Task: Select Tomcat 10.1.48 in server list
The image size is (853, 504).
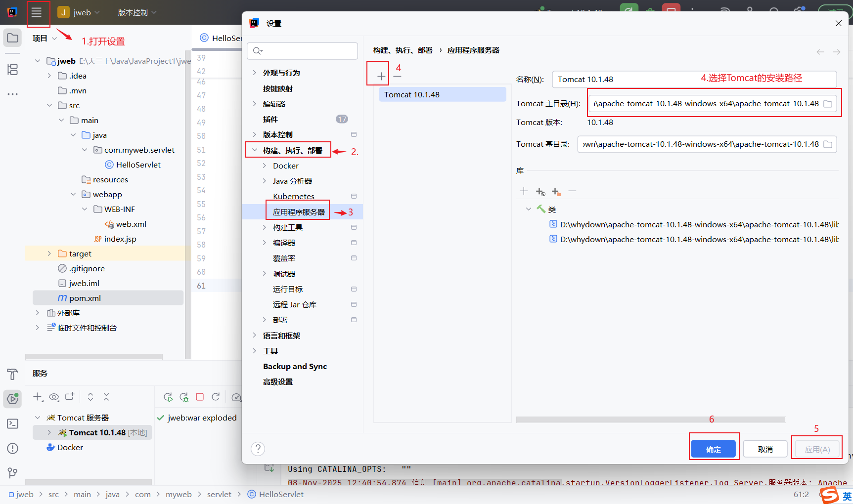Action: coord(443,94)
